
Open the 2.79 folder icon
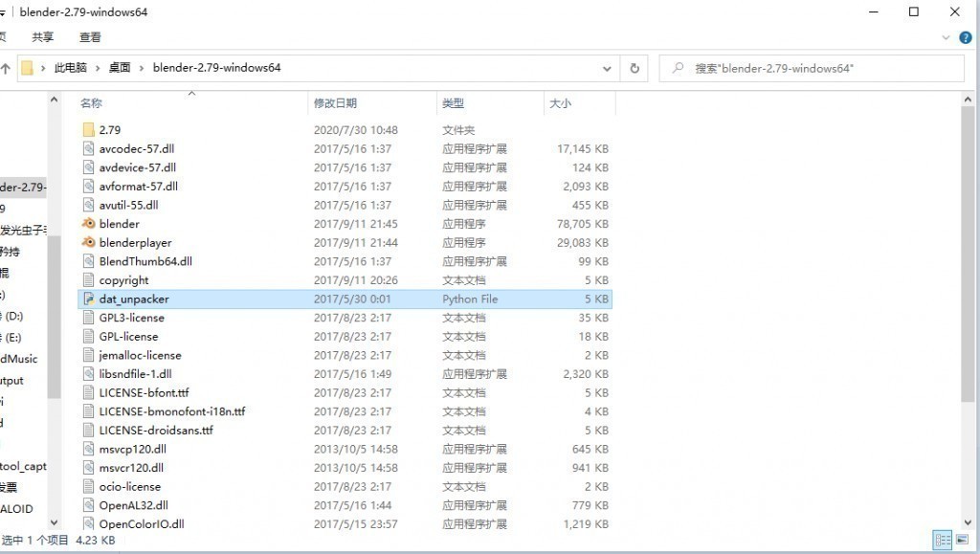89,130
